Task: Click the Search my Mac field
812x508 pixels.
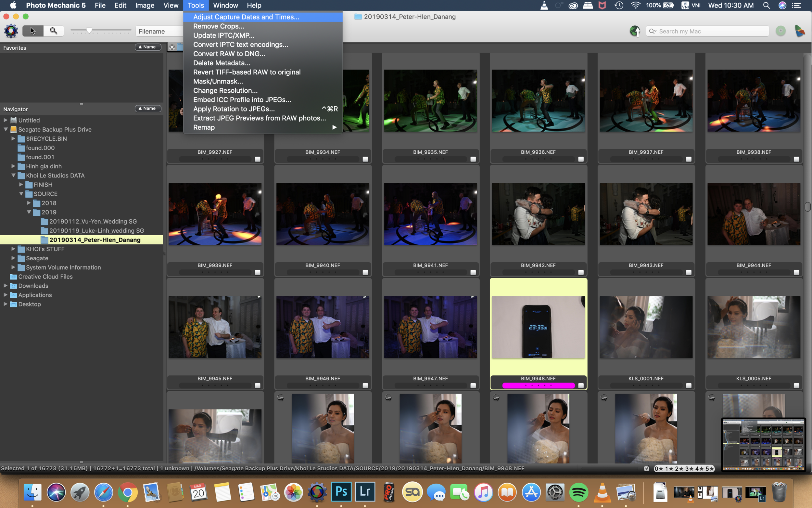Action: (707, 31)
